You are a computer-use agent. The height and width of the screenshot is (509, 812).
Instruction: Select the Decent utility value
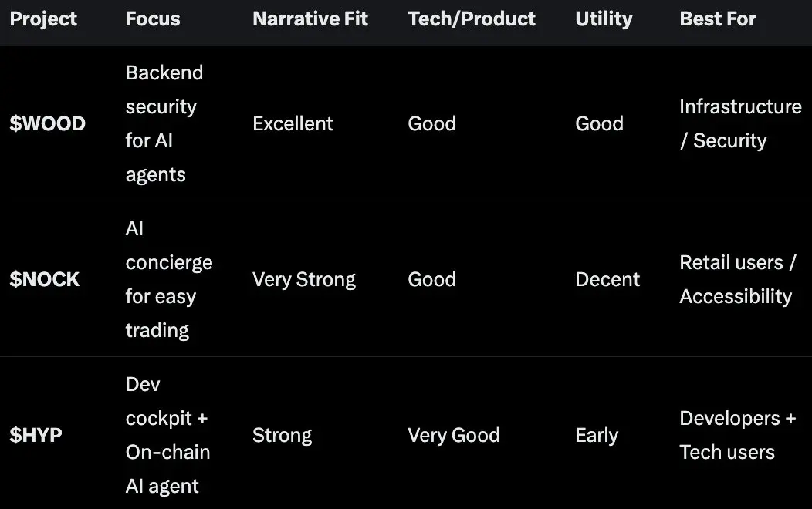[x=607, y=279]
